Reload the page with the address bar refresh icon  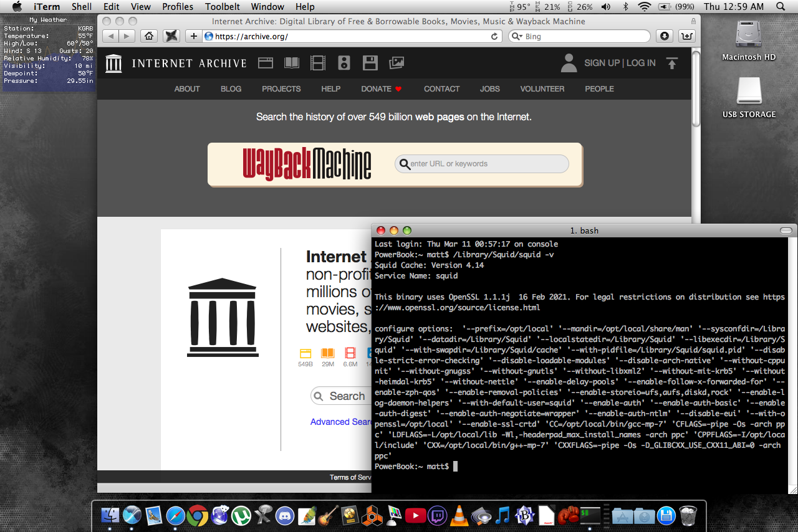pyautogui.click(x=494, y=36)
